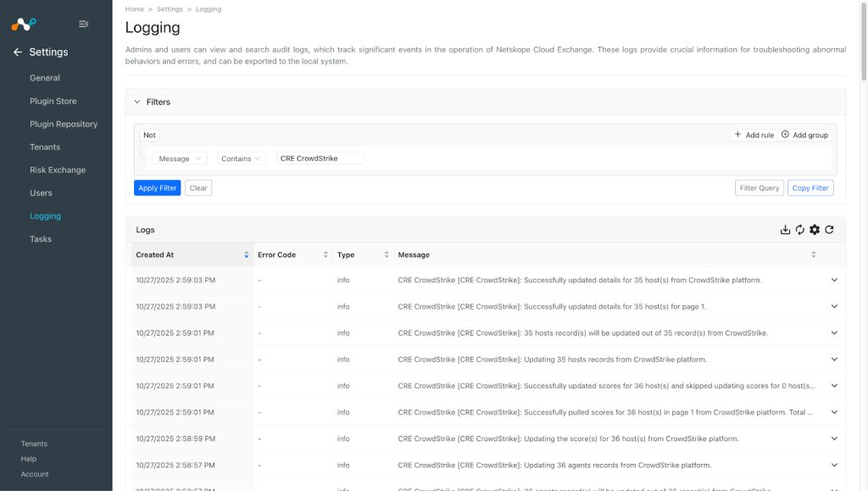868x491 pixels.
Task: Click '10/27/2025 2:58:59 PM' timestamp cell
Action: [x=175, y=439]
